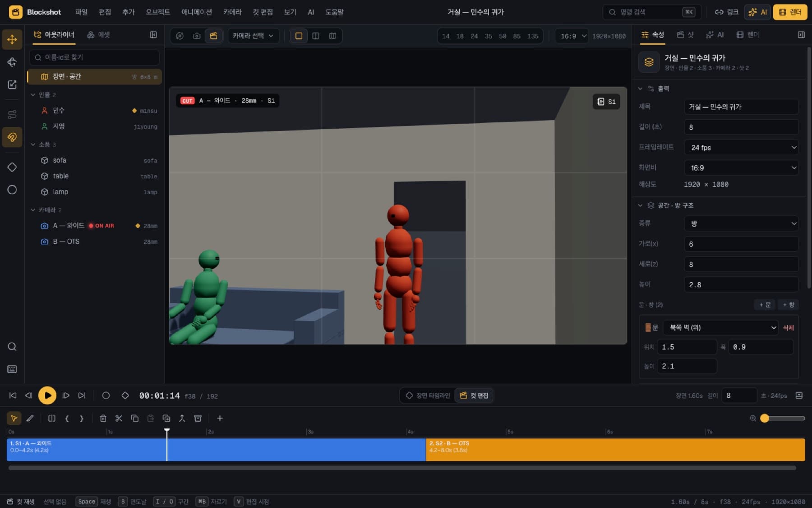Collapse the outliner panel icon

click(x=153, y=35)
